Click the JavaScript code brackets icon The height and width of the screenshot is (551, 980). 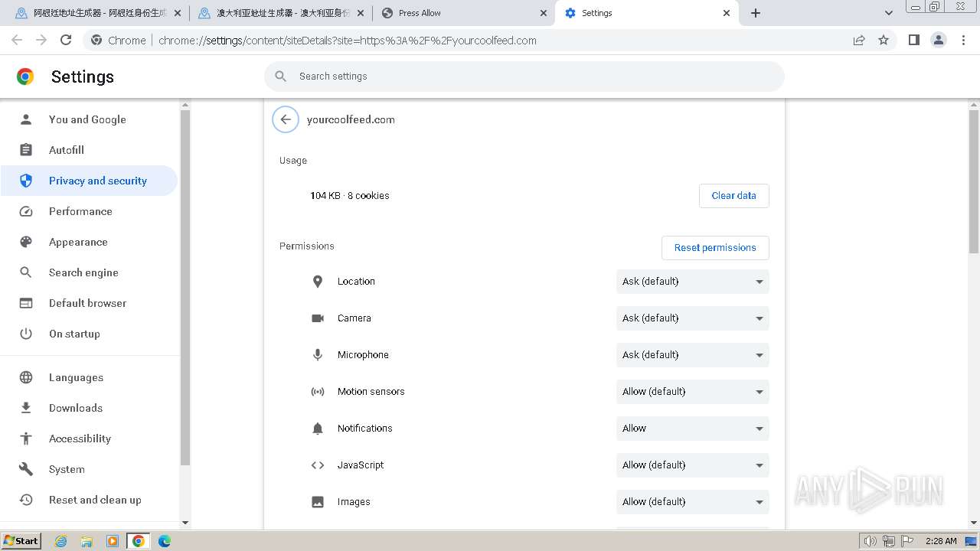tap(318, 465)
